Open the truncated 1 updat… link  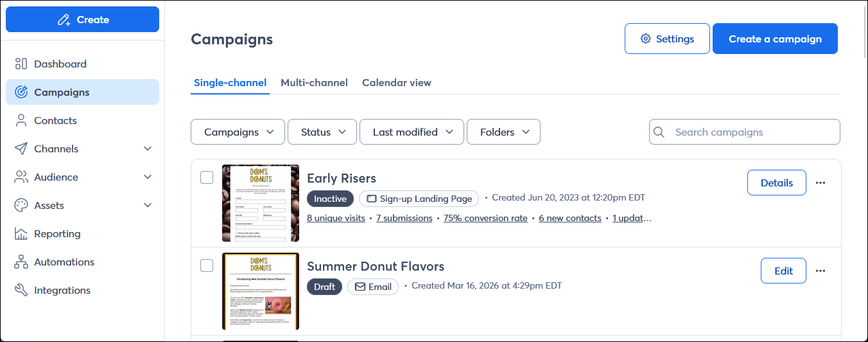coord(632,218)
